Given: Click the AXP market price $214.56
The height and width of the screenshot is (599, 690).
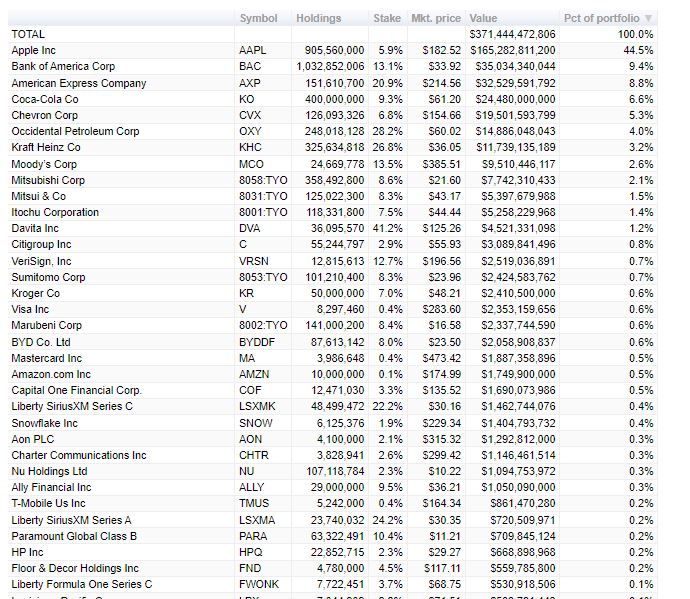Looking at the screenshot, I should [441, 83].
